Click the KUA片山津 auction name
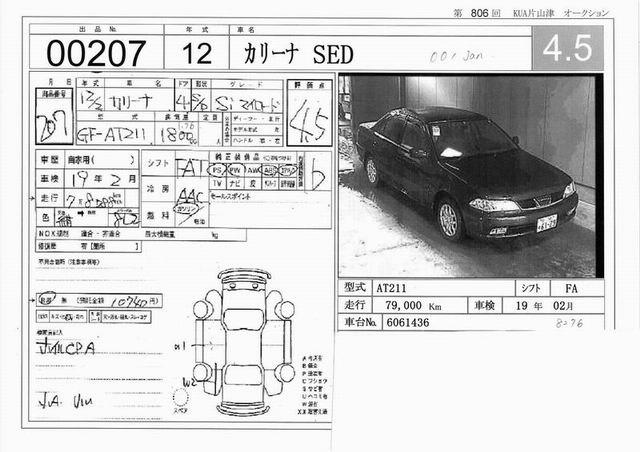The width and height of the screenshot is (640, 452). (x=533, y=13)
